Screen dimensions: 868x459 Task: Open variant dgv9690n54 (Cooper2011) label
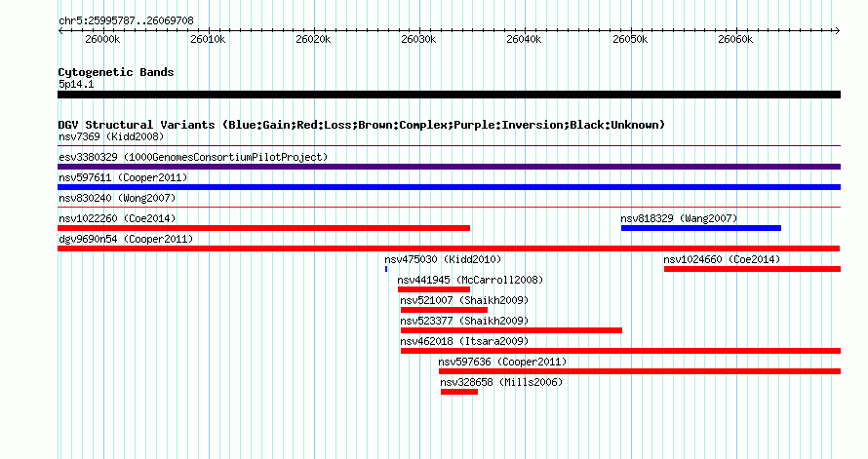[126, 239]
